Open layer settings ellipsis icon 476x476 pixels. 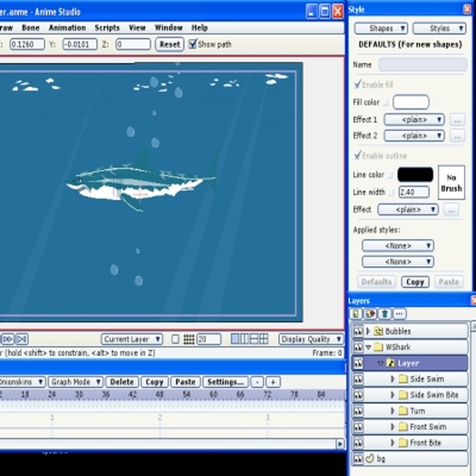point(399,313)
